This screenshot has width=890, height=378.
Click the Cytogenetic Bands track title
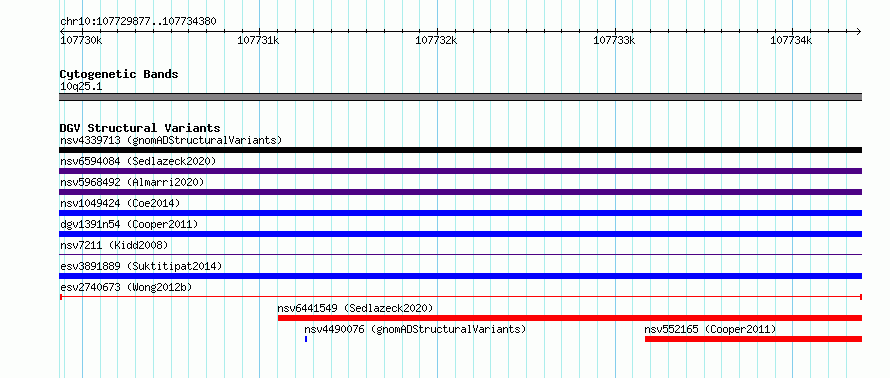119,74
